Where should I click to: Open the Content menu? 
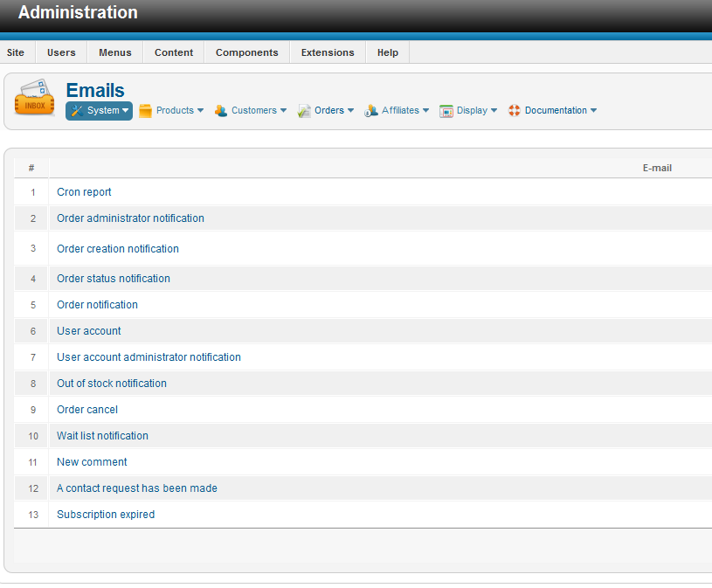pyautogui.click(x=174, y=52)
